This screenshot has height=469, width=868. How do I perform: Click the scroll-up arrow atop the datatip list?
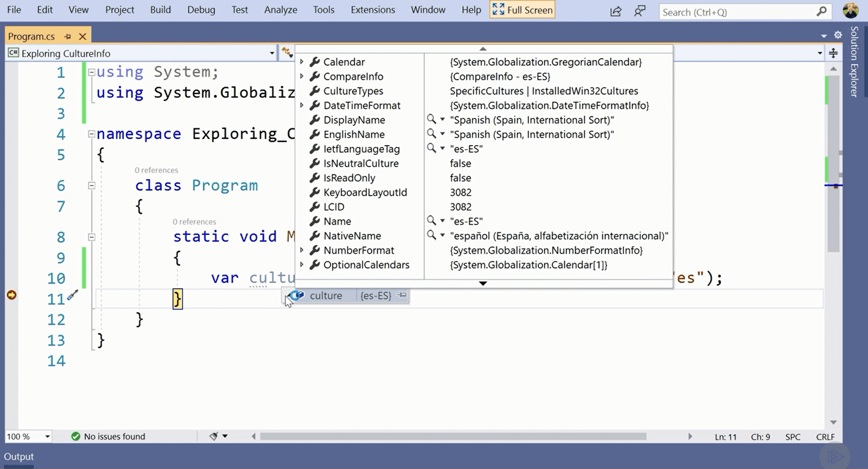(483, 49)
